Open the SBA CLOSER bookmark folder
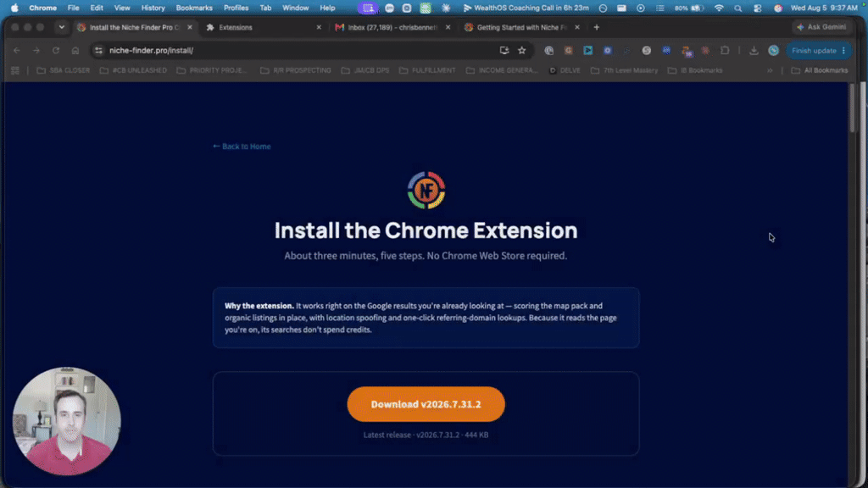The image size is (868, 488). click(63, 70)
